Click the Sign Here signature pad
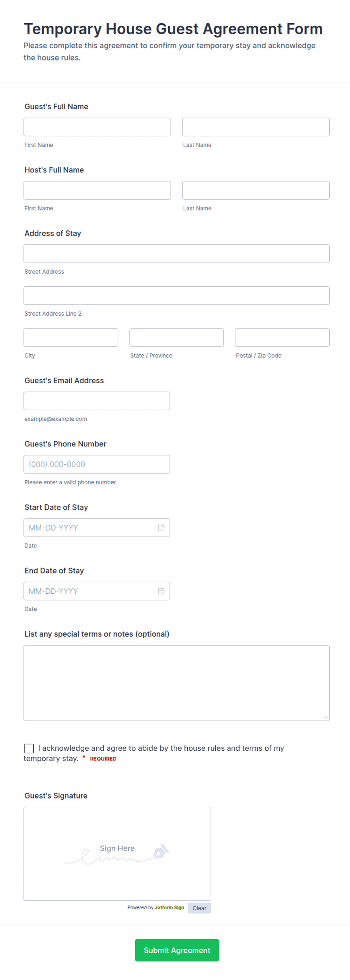 tap(117, 854)
